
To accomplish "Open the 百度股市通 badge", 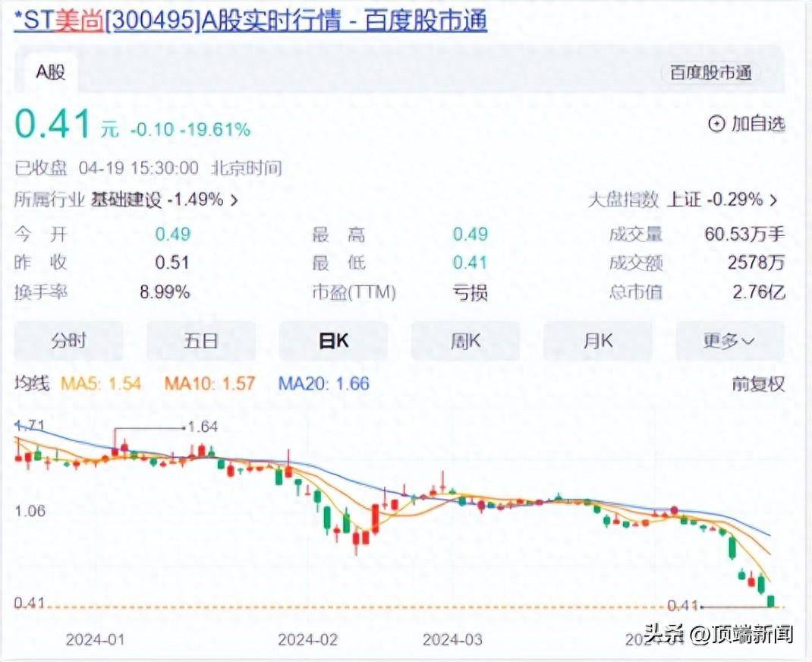I will (710, 73).
